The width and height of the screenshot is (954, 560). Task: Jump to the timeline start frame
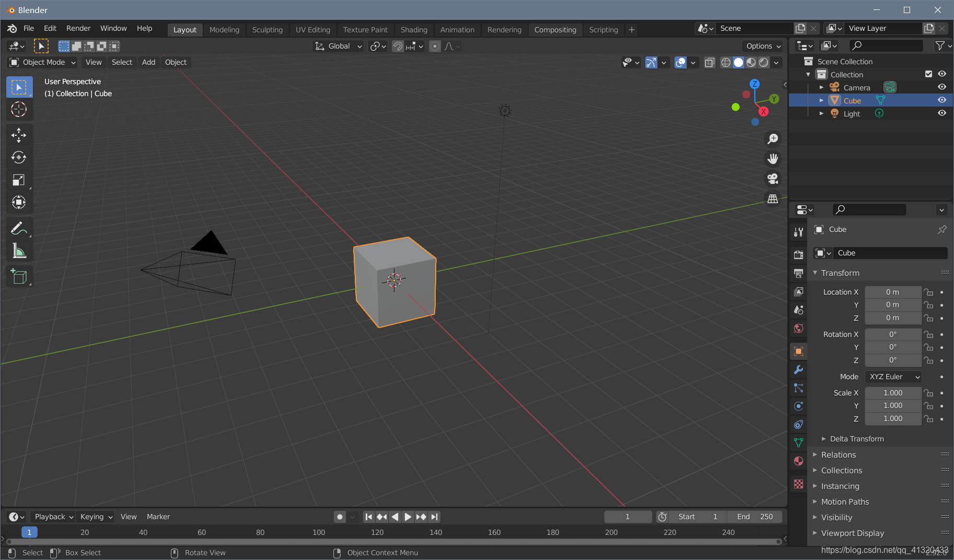pos(369,517)
